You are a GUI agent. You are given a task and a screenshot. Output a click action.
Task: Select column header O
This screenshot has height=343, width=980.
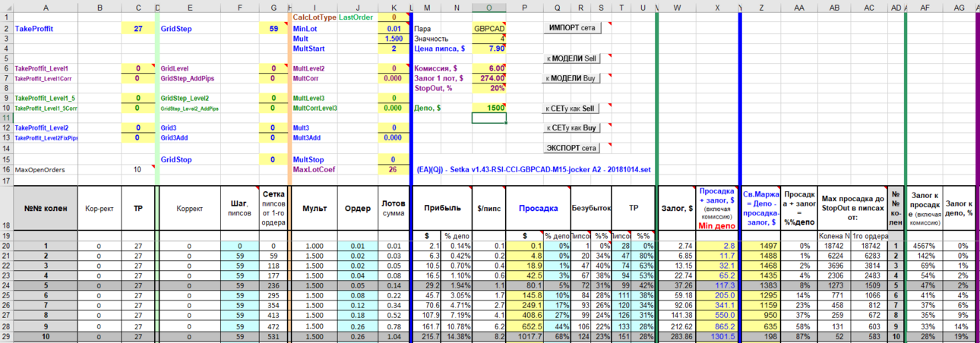point(488,8)
